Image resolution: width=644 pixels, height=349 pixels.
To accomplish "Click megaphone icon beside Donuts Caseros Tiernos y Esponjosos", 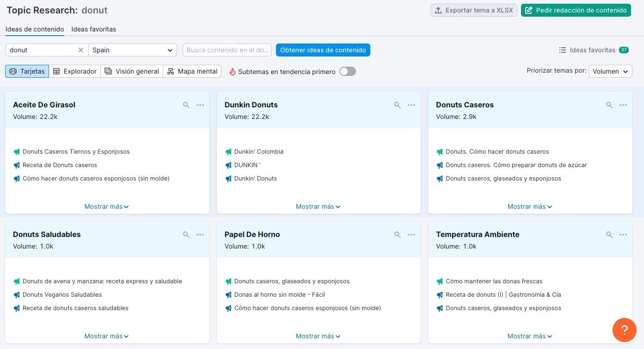I will pos(17,152).
